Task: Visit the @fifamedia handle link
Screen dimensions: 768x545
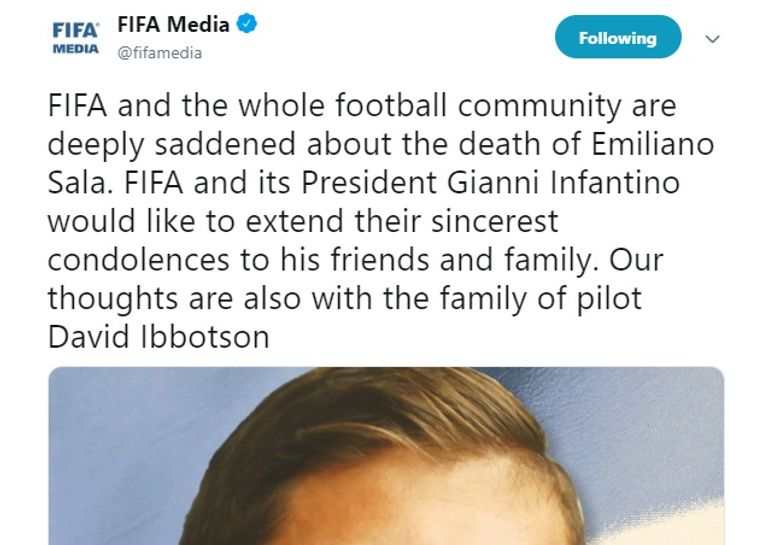Action: pyautogui.click(x=160, y=53)
